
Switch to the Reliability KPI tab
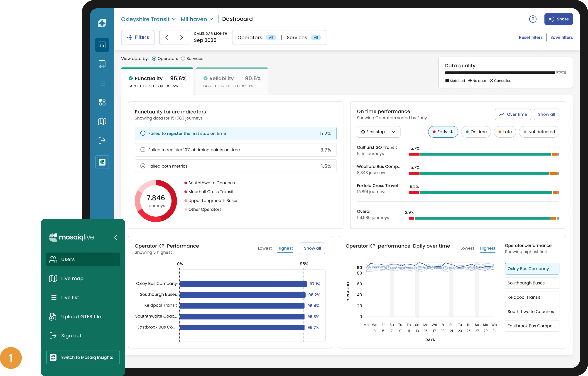(x=232, y=81)
